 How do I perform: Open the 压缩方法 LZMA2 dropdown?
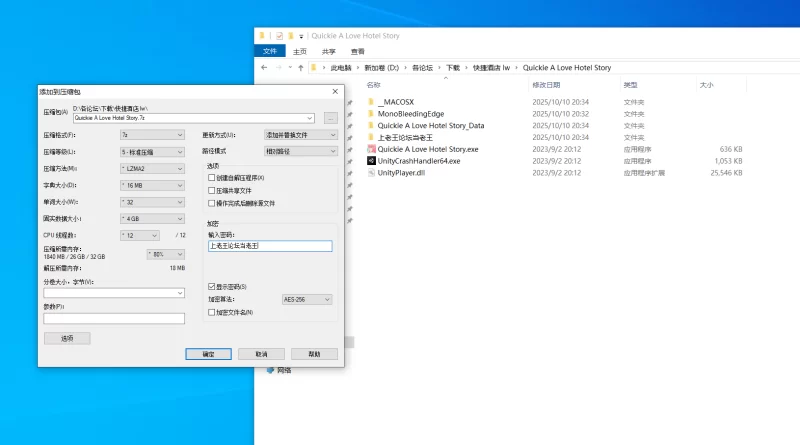pyautogui.click(x=152, y=168)
